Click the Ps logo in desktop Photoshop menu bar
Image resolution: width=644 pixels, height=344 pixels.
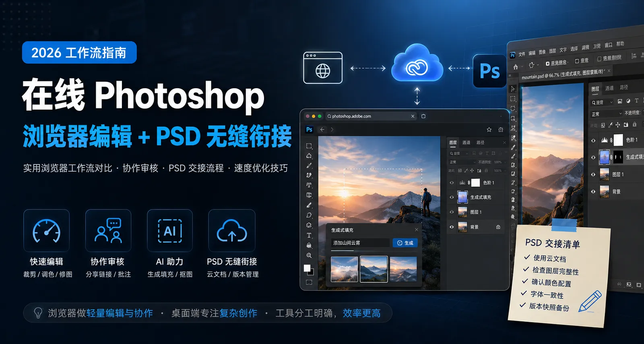(x=512, y=55)
